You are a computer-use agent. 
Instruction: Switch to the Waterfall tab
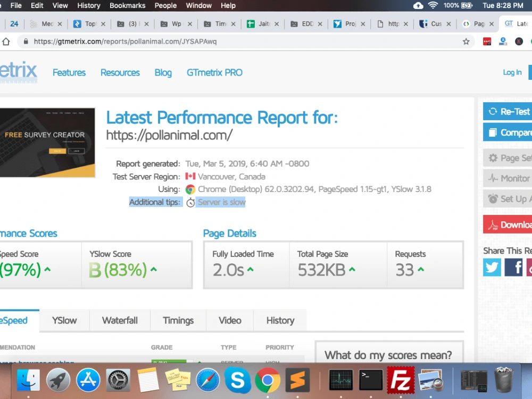pyautogui.click(x=120, y=320)
